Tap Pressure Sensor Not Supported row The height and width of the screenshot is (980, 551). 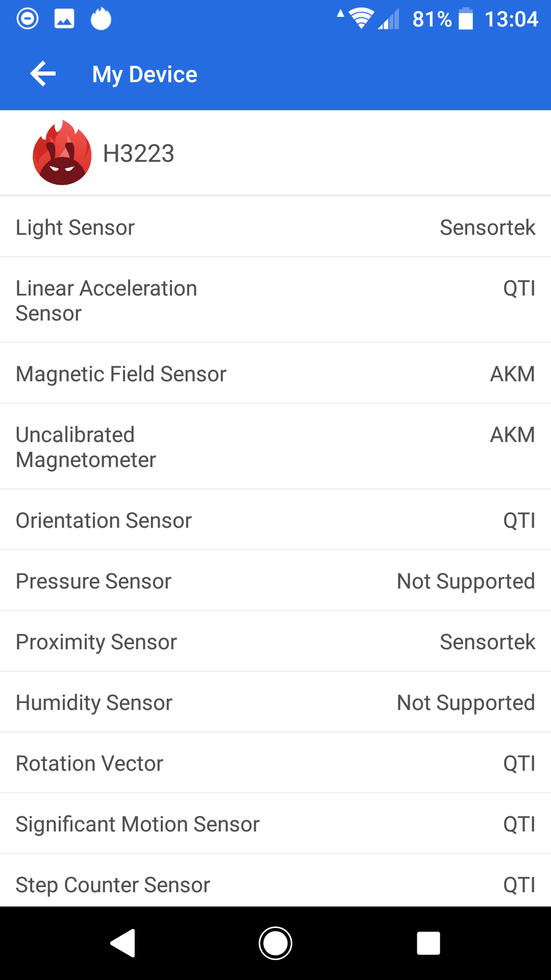coord(275,581)
